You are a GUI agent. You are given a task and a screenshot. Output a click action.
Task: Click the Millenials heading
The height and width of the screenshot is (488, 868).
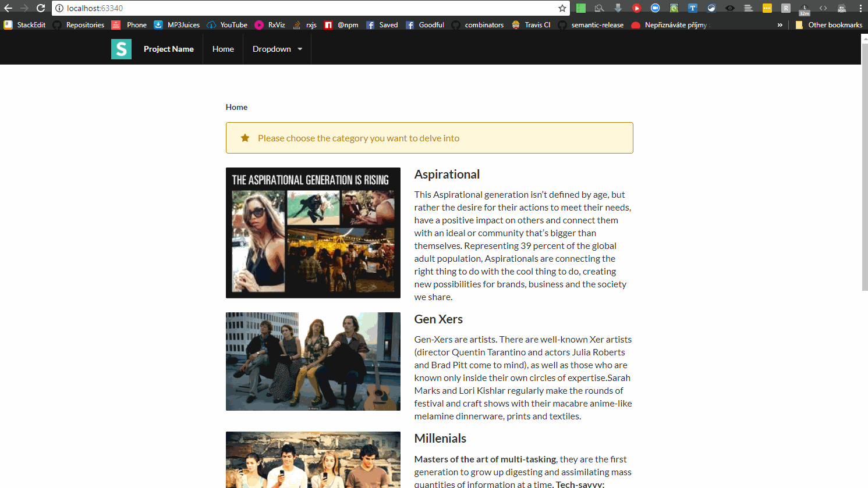coord(440,439)
